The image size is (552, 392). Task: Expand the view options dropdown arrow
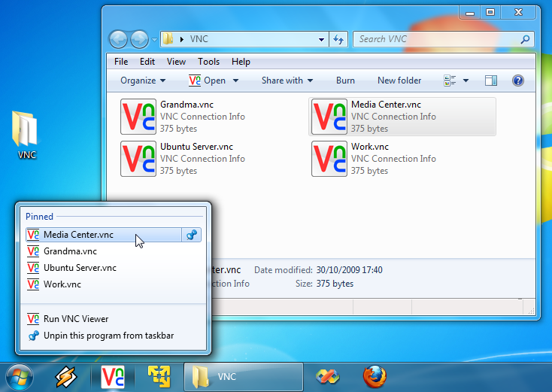[466, 81]
